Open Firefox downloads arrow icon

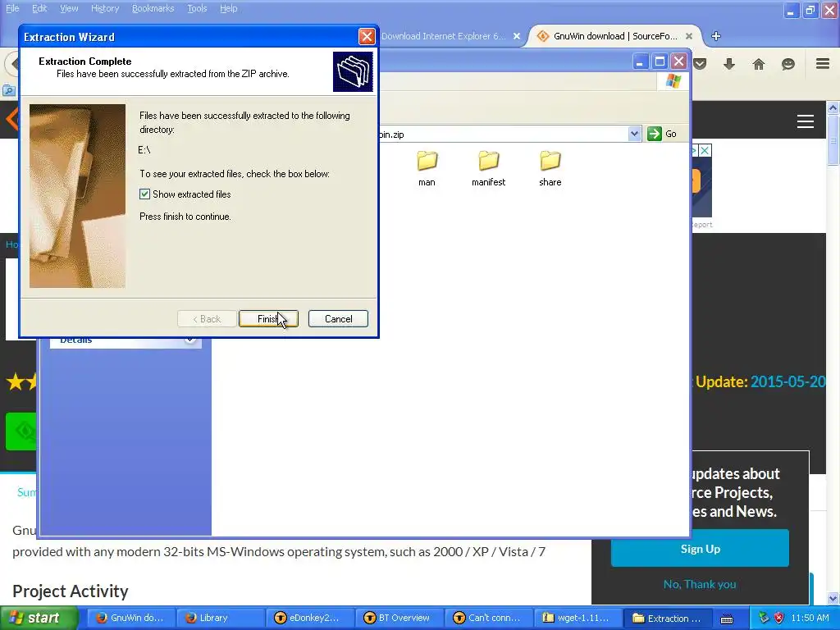[x=729, y=64]
